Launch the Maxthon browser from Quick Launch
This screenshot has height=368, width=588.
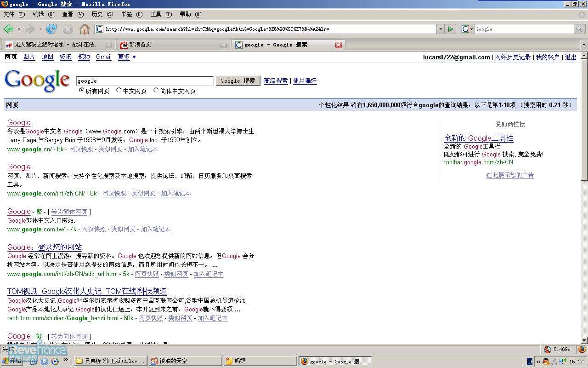pos(45,361)
